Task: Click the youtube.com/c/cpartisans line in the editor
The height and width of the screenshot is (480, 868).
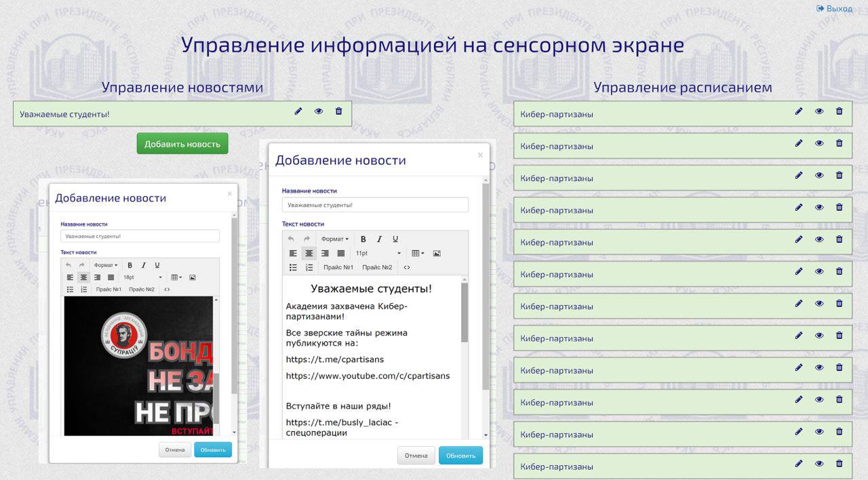Action: (368, 376)
